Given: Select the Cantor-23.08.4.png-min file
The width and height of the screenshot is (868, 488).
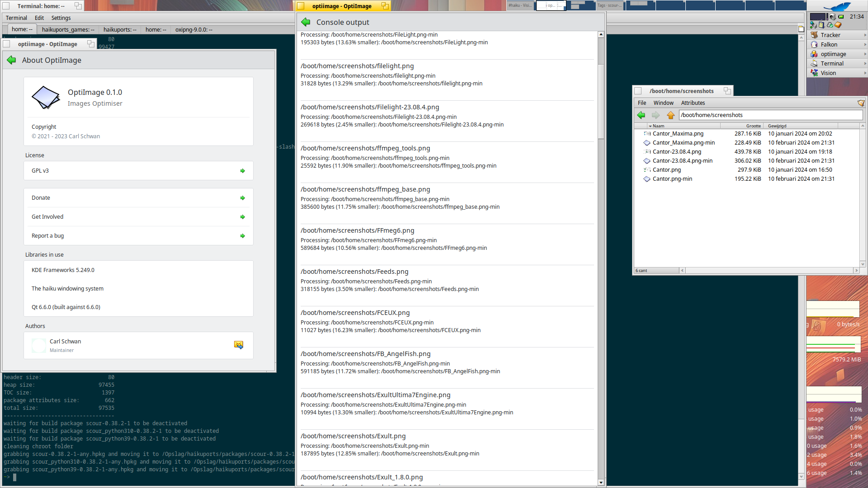Looking at the screenshot, I should [x=682, y=161].
